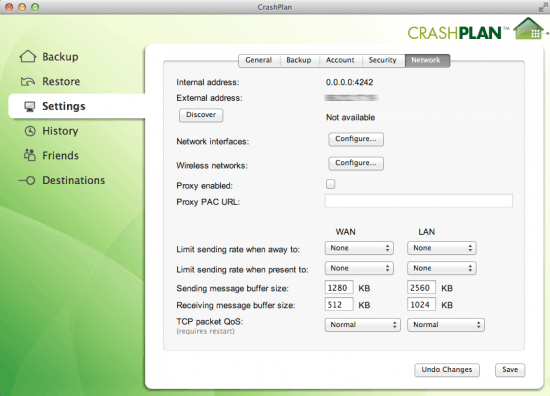Click the "(requires restart)" note

(x=206, y=331)
